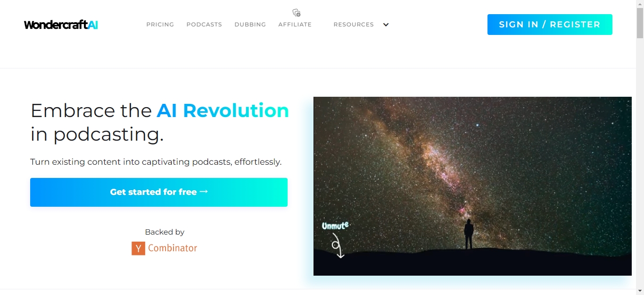Click the Milky Way video preview

click(x=472, y=186)
